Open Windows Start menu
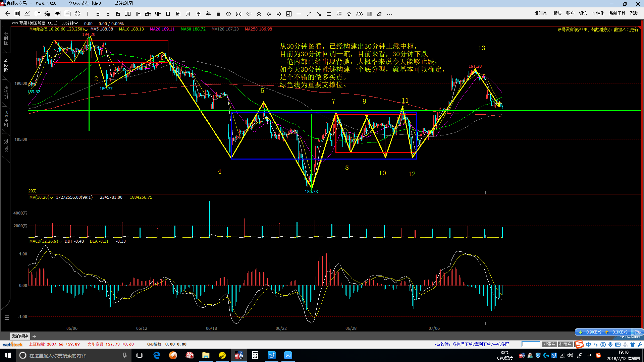The width and height of the screenshot is (644, 362). [8, 355]
